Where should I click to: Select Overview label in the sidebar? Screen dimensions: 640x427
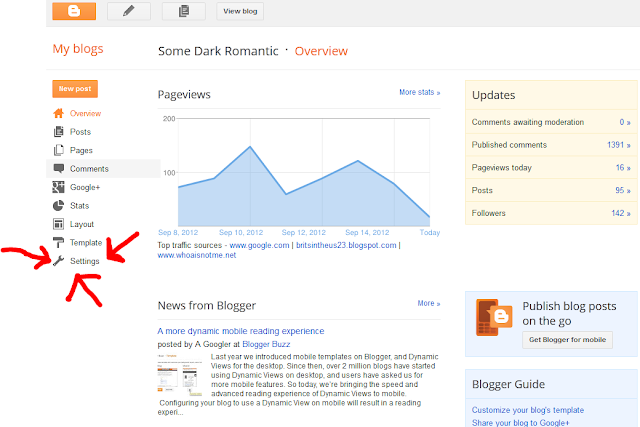85,113
